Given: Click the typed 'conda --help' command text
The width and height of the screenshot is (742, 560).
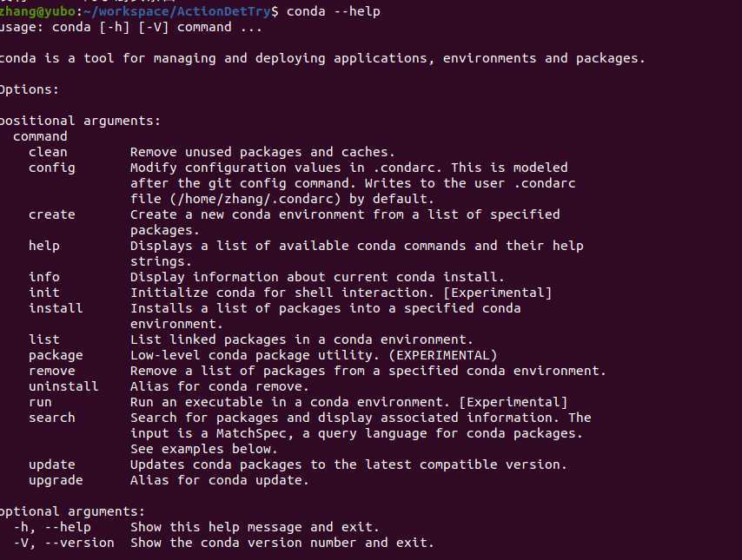Looking at the screenshot, I should pos(333,11).
